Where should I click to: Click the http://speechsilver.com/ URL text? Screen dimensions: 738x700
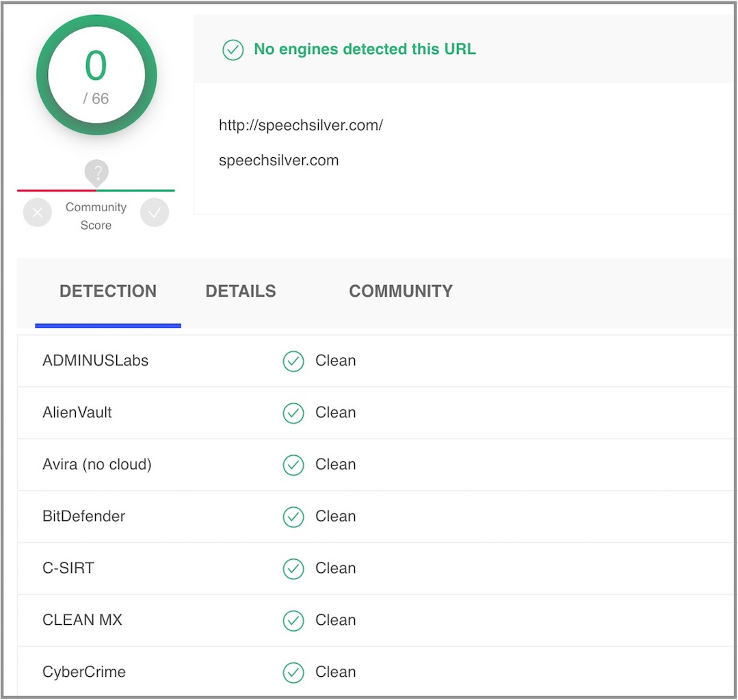click(x=301, y=125)
